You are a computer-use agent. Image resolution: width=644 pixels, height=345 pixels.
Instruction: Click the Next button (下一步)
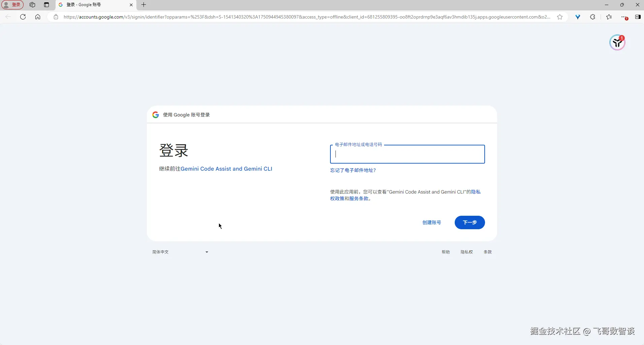(470, 222)
